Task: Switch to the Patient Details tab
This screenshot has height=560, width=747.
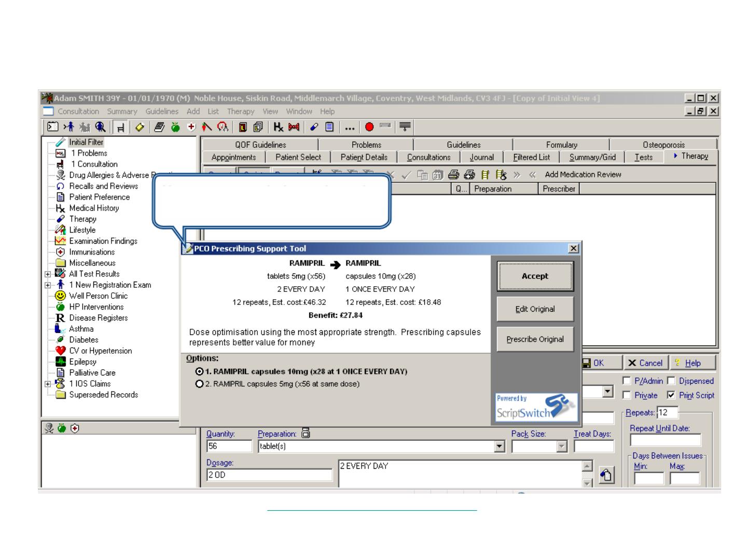Action: tap(364, 157)
